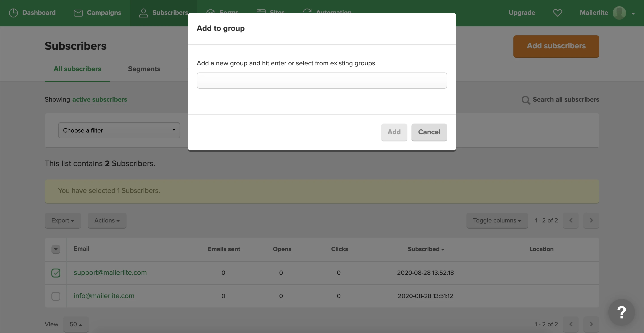This screenshot has width=644, height=333.
Task: Click the Dashboard clock icon
Action: tap(13, 13)
